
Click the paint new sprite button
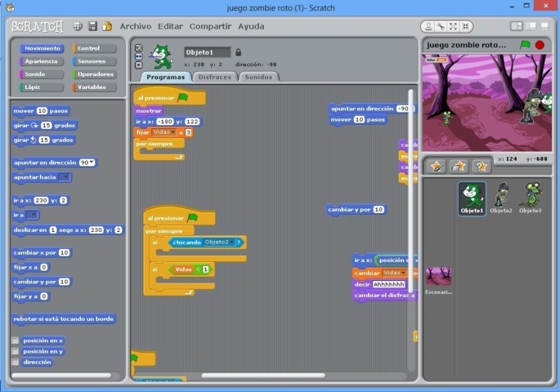437,167
